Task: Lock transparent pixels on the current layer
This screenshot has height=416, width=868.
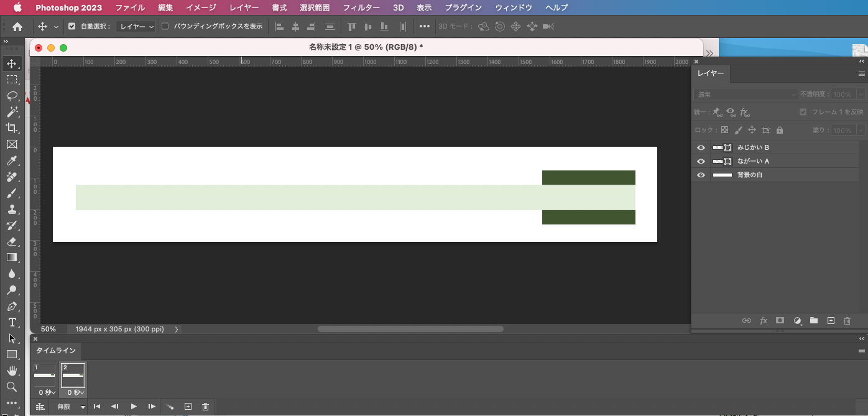Action: click(x=724, y=129)
